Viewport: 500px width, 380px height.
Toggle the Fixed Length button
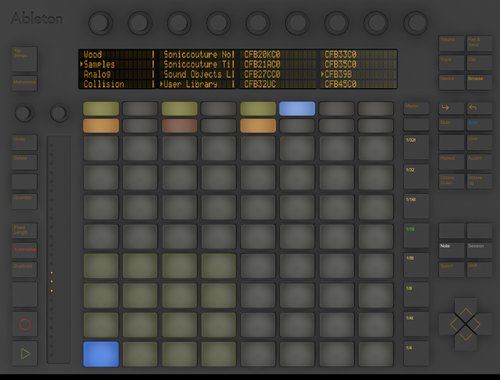[x=25, y=230]
